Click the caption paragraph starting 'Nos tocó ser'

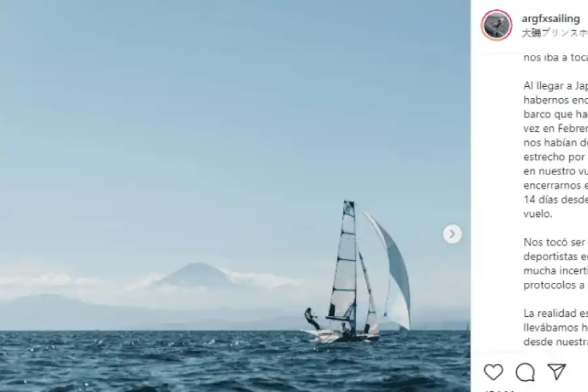click(x=556, y=263)
